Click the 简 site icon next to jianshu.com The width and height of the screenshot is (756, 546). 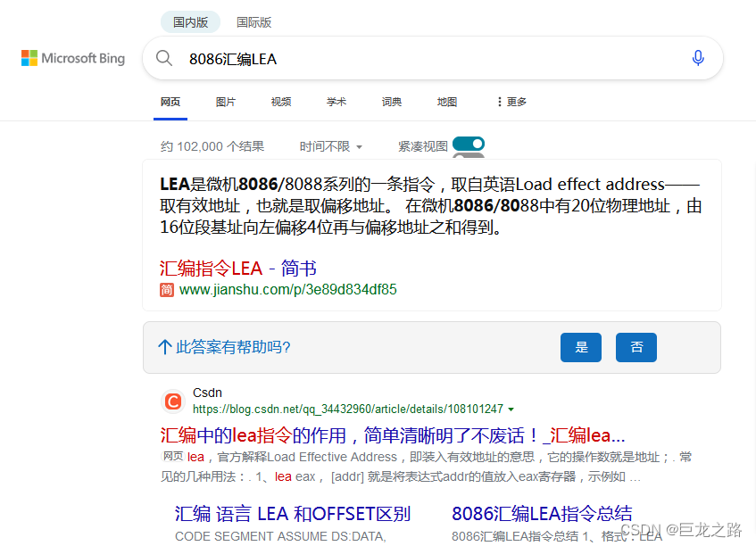(166, 290)
